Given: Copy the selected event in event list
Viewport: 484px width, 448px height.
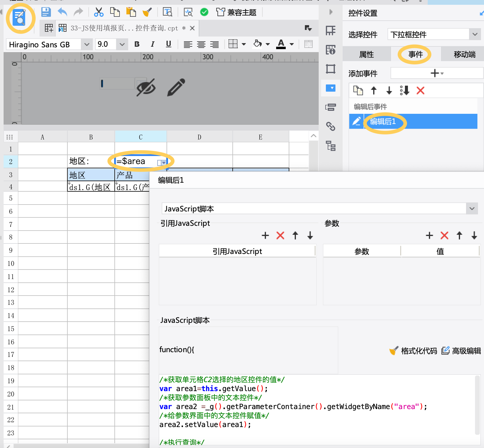Looking at the screenshot, I should [358, 90].
